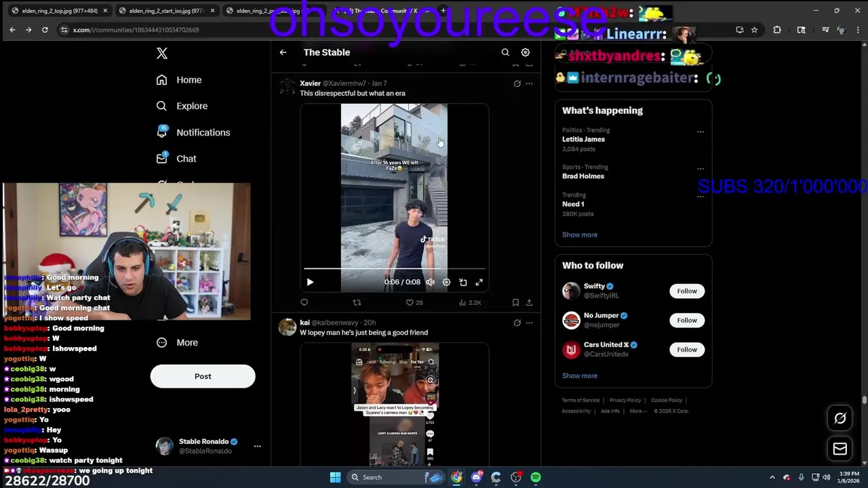Share Xavier's post
Viewport: 868px width, 488px height.
tap(529, 302)
